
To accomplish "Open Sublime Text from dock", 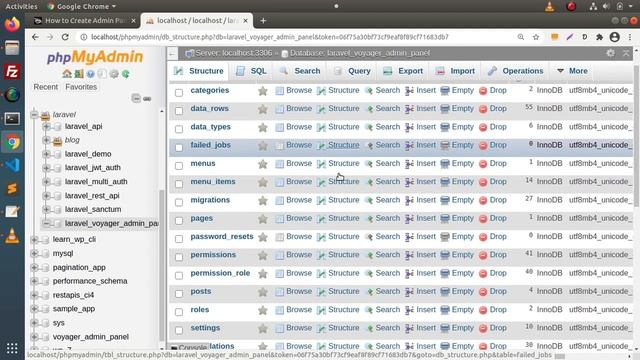I will click(12, 189).
